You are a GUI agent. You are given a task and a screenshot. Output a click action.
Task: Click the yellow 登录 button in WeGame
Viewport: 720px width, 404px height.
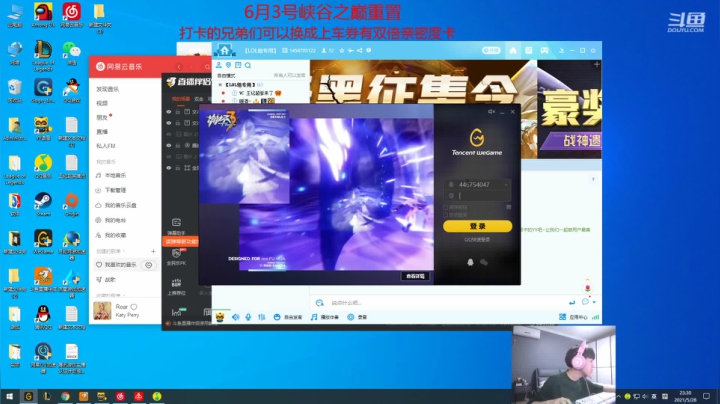click(477, 226)
